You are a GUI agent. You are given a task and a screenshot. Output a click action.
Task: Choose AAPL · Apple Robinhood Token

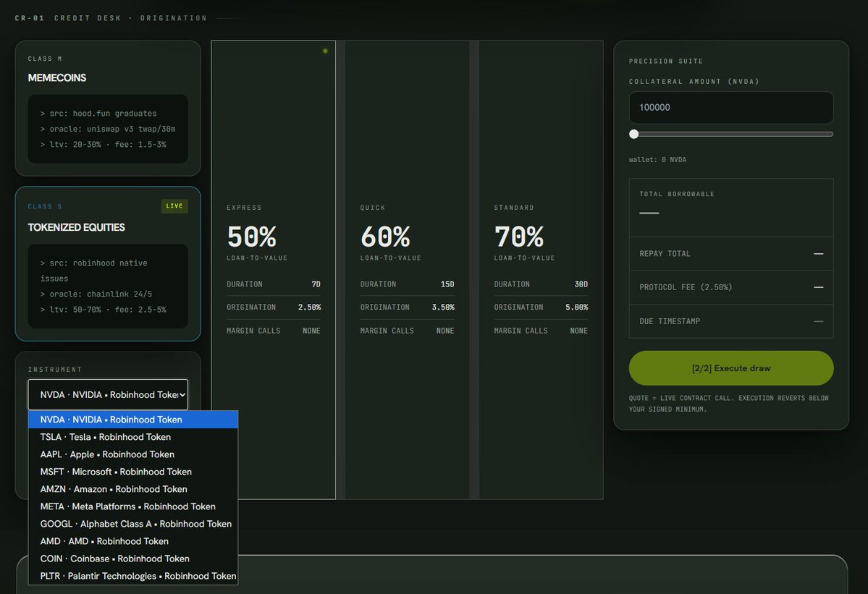(133, 454)
